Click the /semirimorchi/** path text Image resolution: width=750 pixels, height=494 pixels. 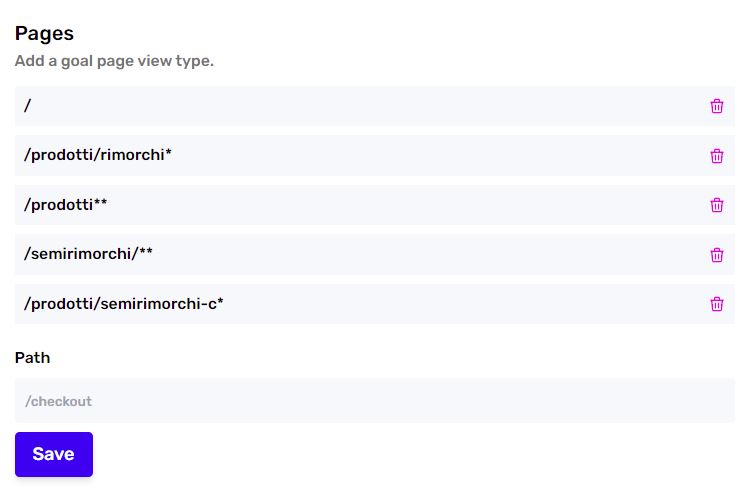(88, 254)
